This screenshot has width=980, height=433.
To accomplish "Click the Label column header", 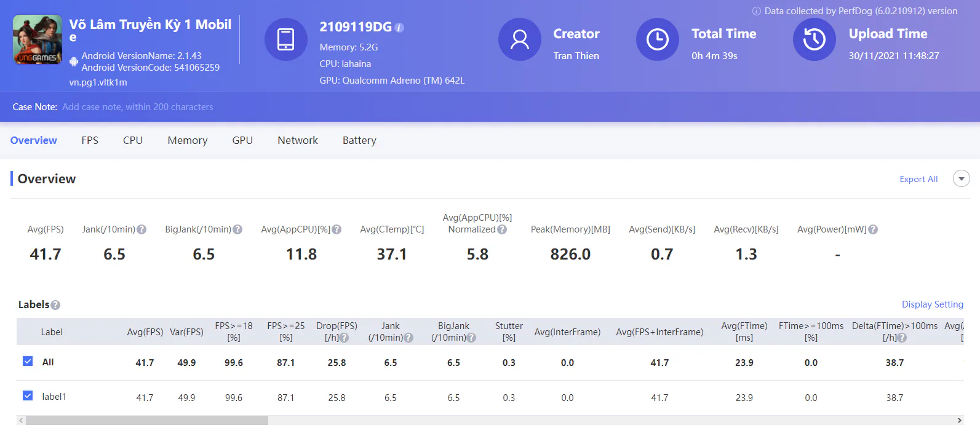I will [x=52, y=332].
